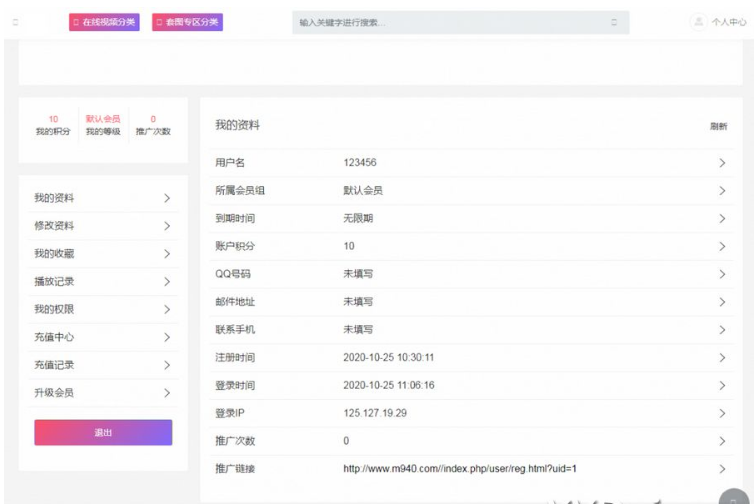Click the chevron on the 注册时间 row

[x=722, y=358]
